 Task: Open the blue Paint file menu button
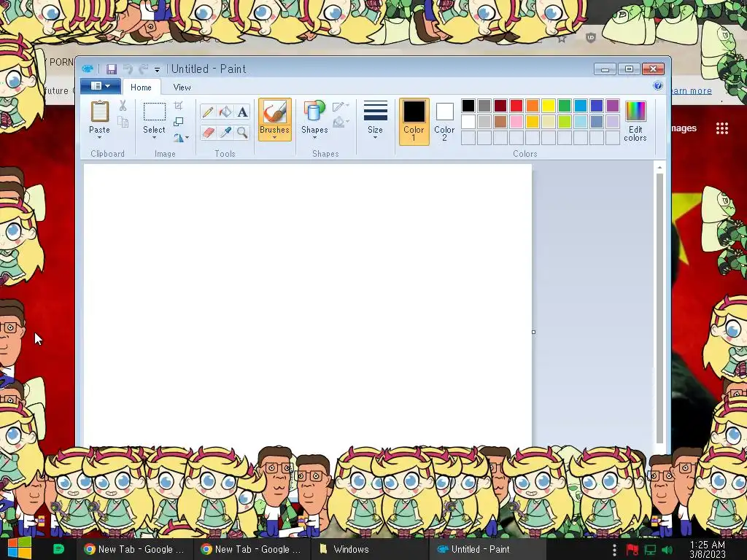point(100,86)
